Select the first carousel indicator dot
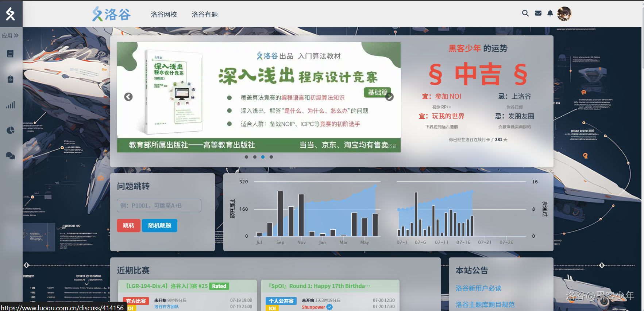 246,157
